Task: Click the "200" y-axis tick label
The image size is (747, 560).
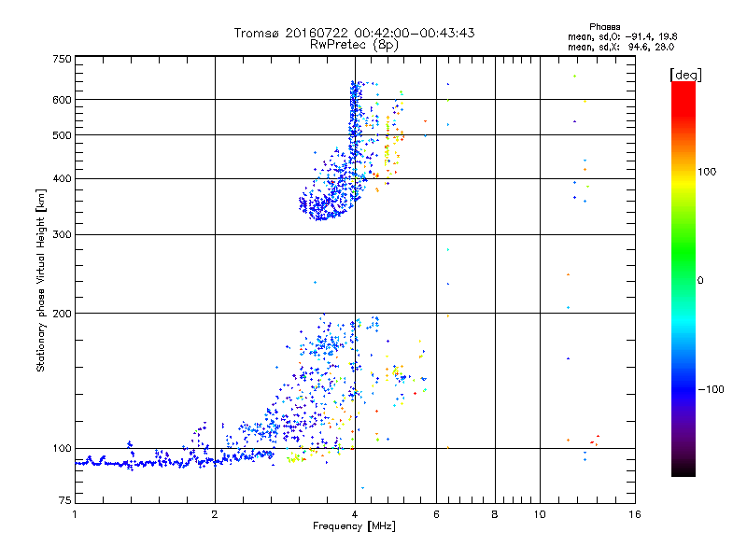Action: click(62, 314)
